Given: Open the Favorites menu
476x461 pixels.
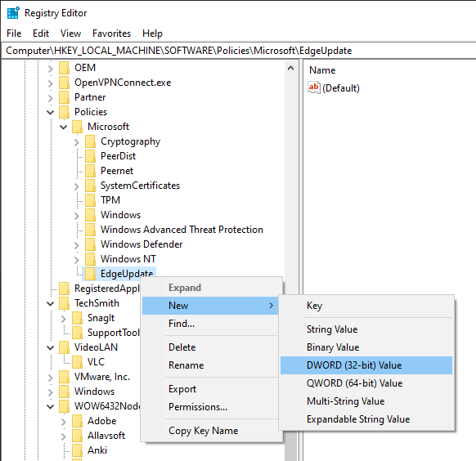Looking at the screenshot, I should [x=111, y=33].
